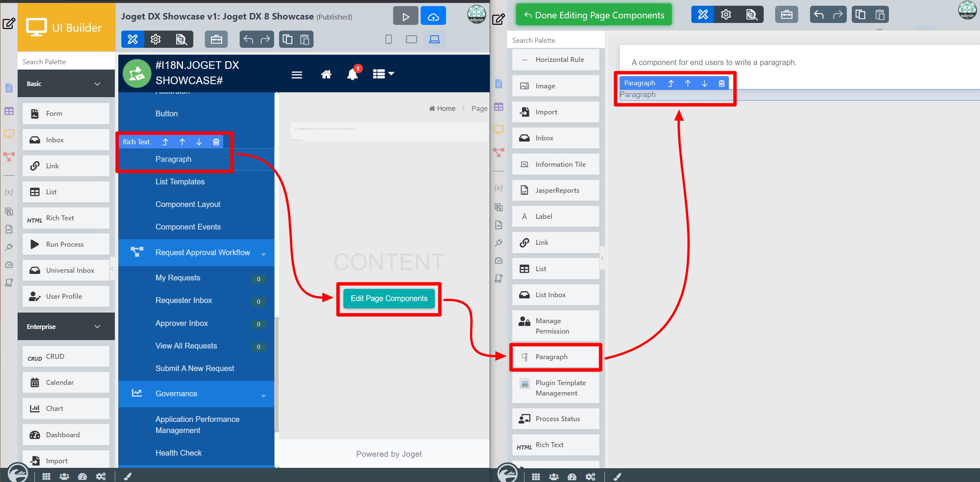The height and width of the screenshot is (482, 980).
Task: Click Done Editing Page Components button
Action: coord(594,15)
